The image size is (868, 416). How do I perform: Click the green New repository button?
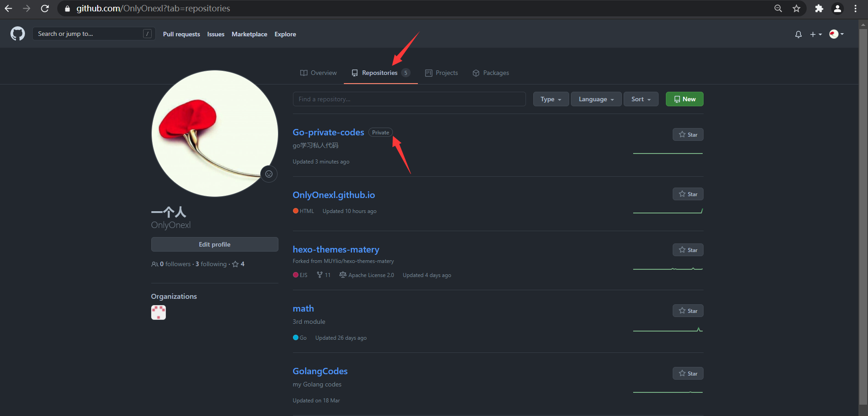pos(684,99)
